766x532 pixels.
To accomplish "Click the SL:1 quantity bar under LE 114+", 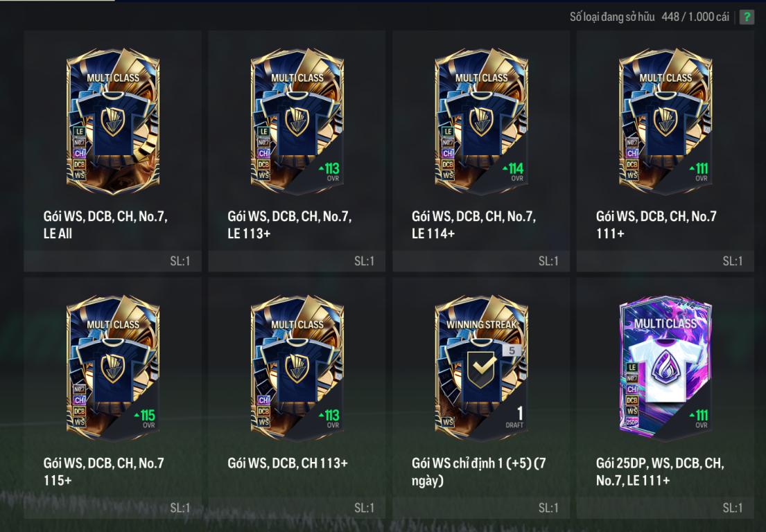I will tap(481, 261).
